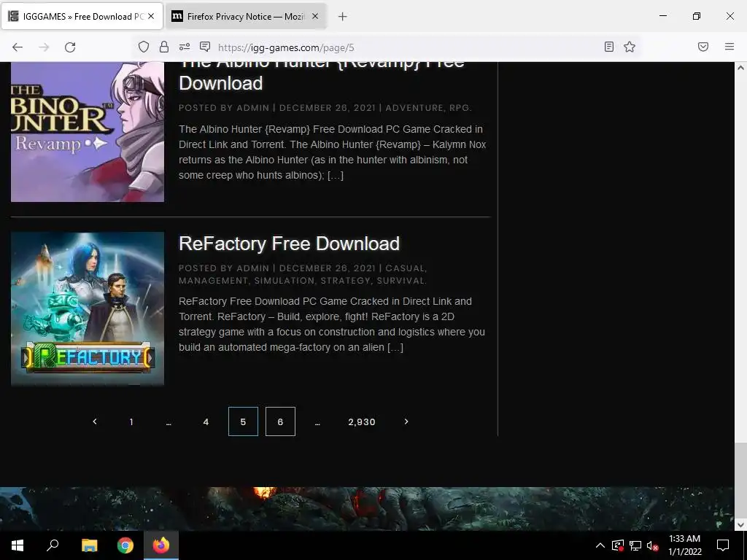
Task: Open File Explorer from taskbar
Action: tap(89, 545)
